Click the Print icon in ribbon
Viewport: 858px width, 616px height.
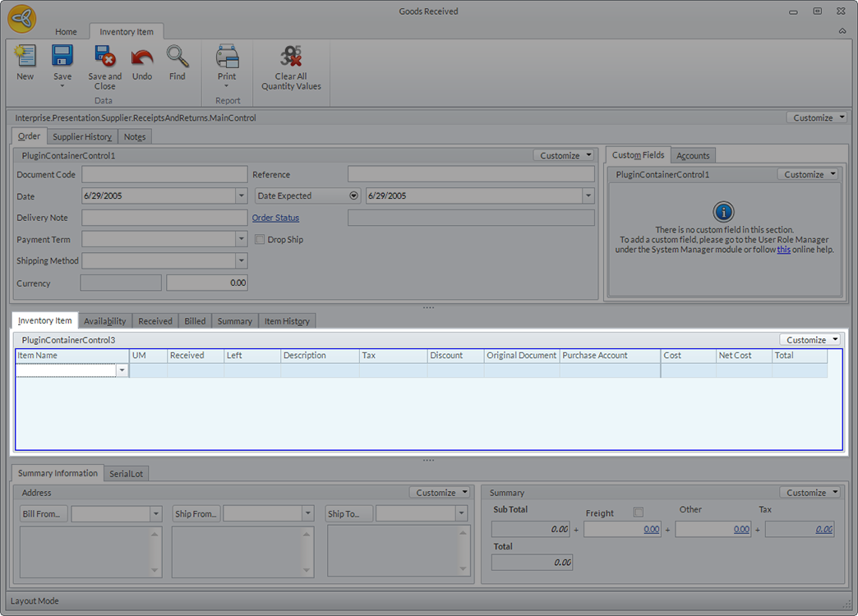click(x=227, y=57)
